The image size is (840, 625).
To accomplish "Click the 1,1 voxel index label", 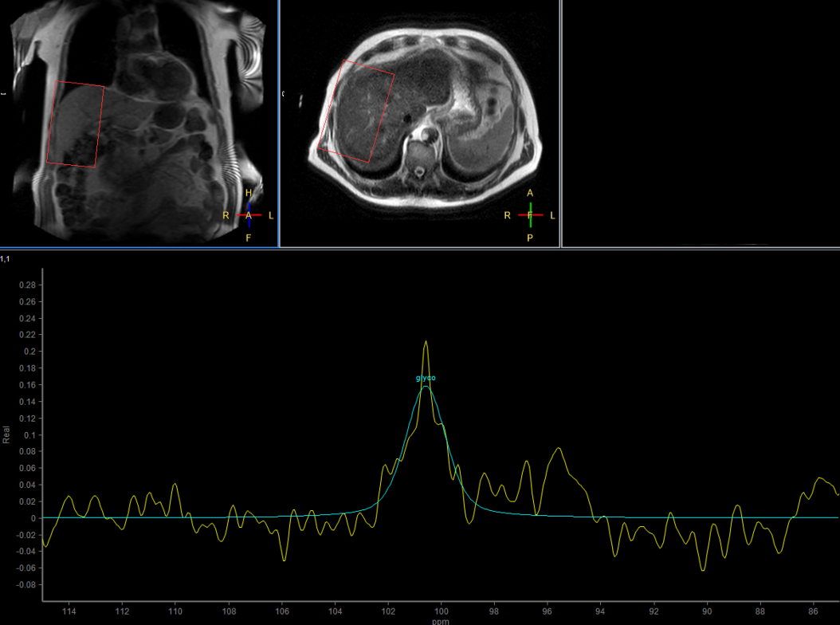I will pos(6,259).
